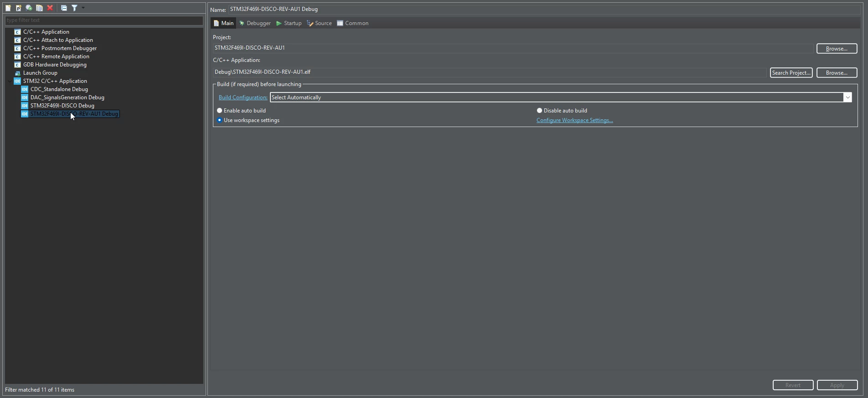Delete selected configuration with red X
The image size is (868, 398).
pos(50,8)
